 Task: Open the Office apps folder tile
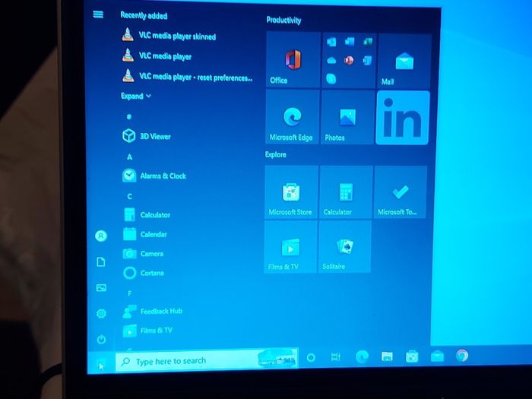coord(349,60)
